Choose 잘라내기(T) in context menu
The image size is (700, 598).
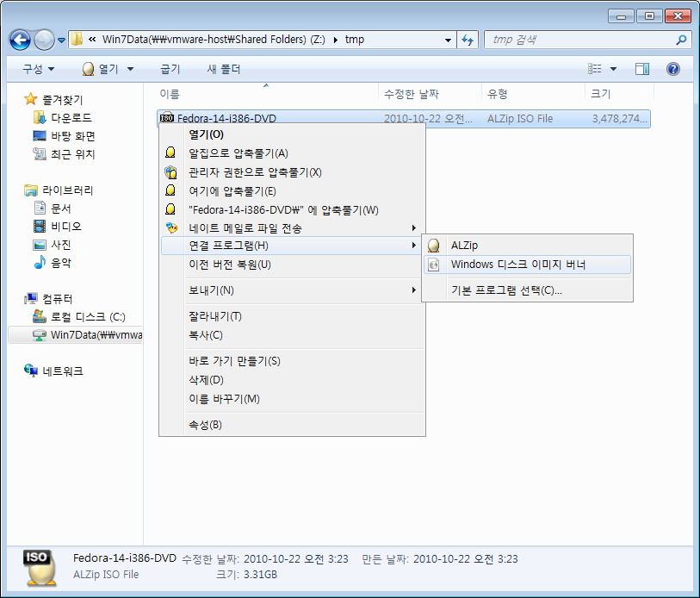(292, 316)
